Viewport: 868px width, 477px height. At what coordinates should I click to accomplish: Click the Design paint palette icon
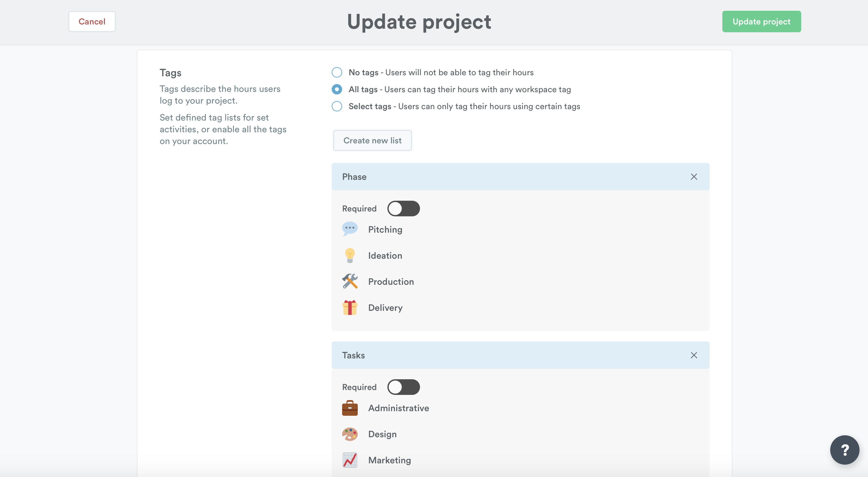pyautogui.click(x=350, y=434)
